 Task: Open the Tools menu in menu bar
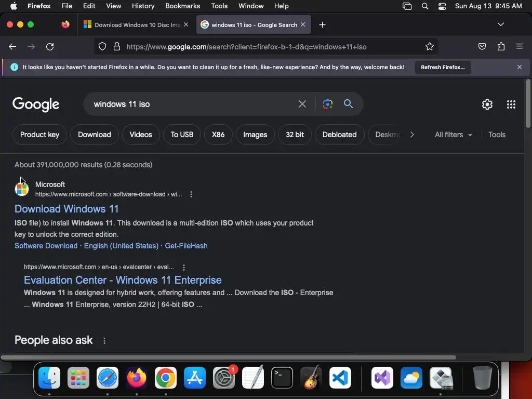[219, 6]
